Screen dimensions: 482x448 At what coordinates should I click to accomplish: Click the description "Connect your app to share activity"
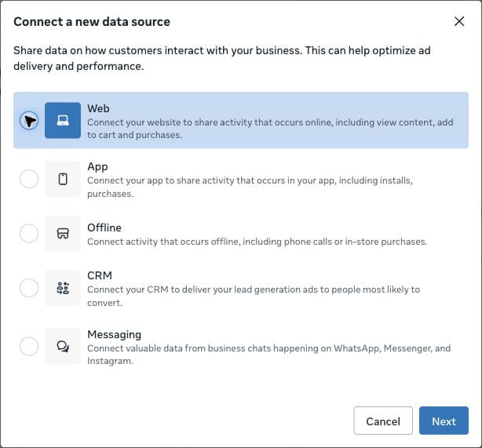250,188
